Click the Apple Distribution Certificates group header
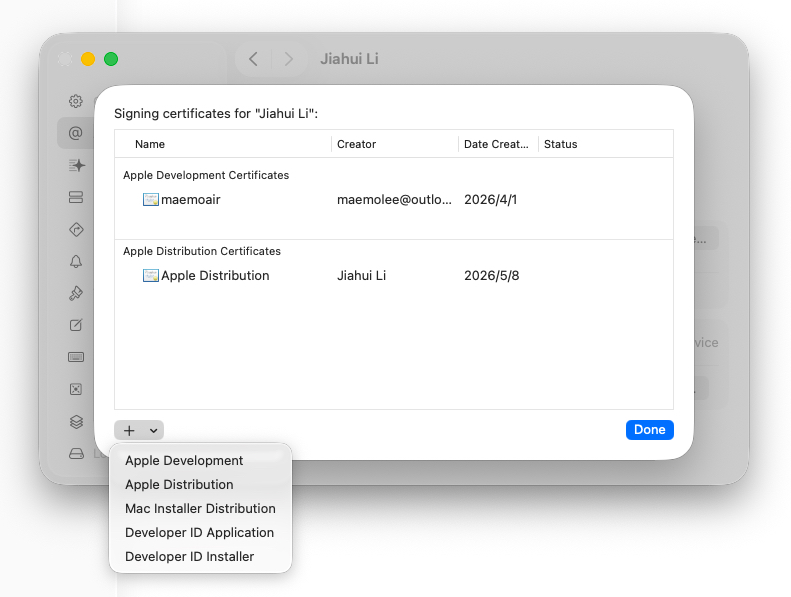 [202, 251]
